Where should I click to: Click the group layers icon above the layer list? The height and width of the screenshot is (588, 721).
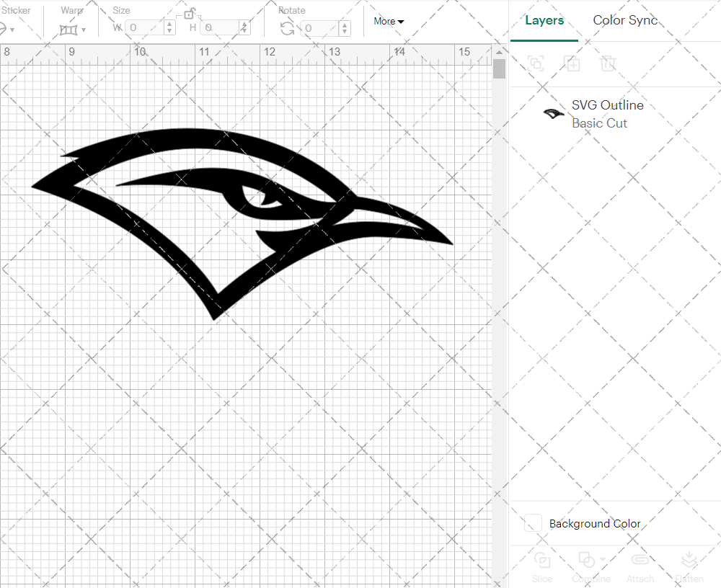pos(536,64)
